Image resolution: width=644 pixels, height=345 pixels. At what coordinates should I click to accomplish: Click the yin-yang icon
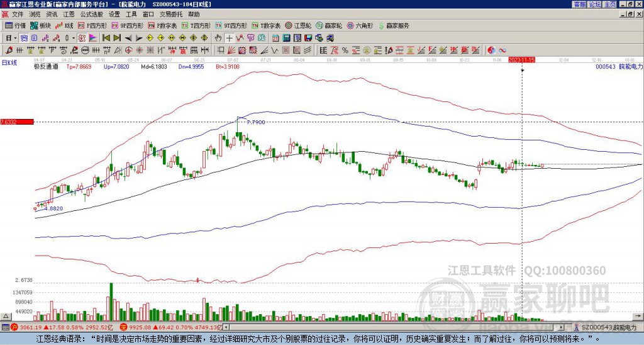(x=491, y=50)
